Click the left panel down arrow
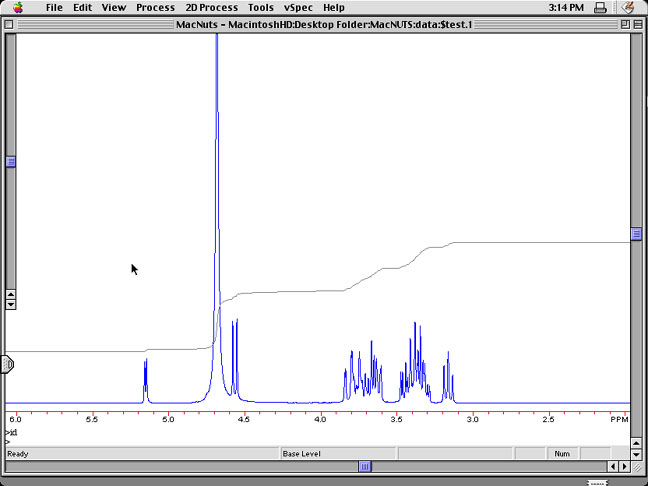This screenshot has width=648, height=486. pyautogui.click(x=11, y=304)
